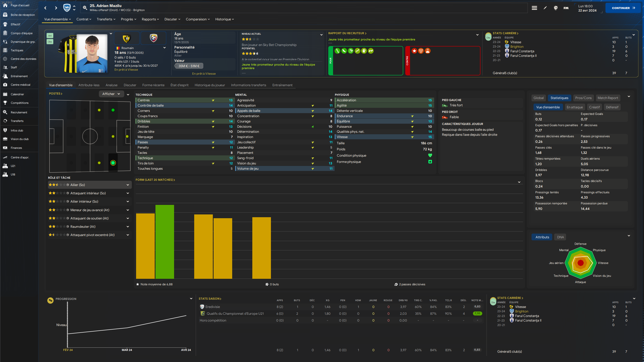Switch to the Forme récente tab
This screenshot has height=362, width=644.
(153, 85)
